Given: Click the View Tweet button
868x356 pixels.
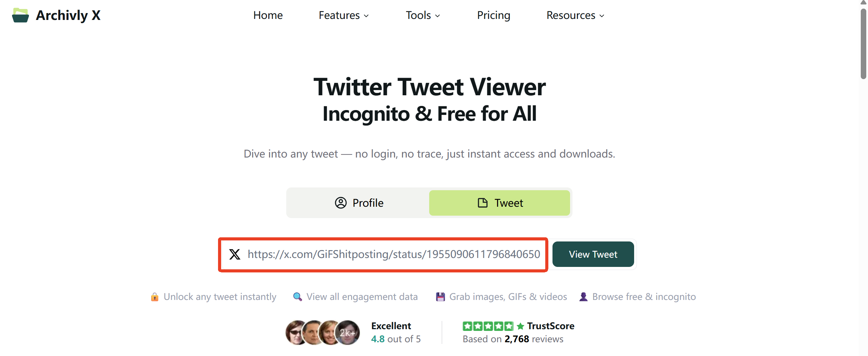Looking at the screenshot, I should pyautogui.click(x=593, y=254).
